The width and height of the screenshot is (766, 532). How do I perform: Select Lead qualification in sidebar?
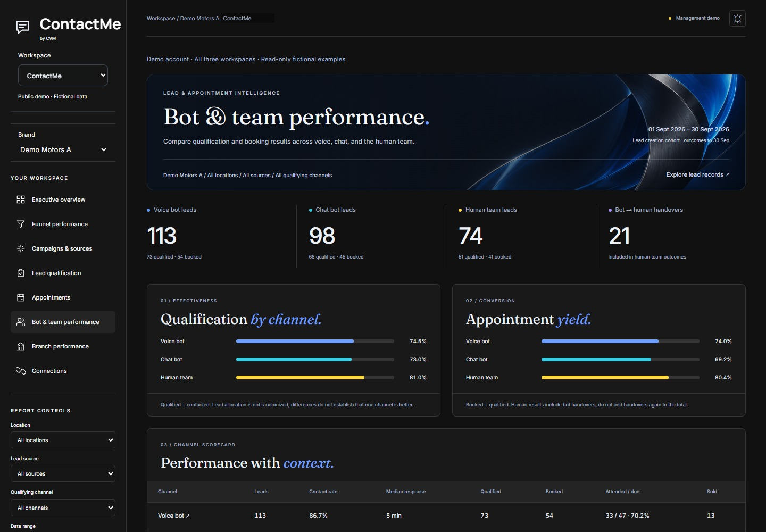(63, 273)
